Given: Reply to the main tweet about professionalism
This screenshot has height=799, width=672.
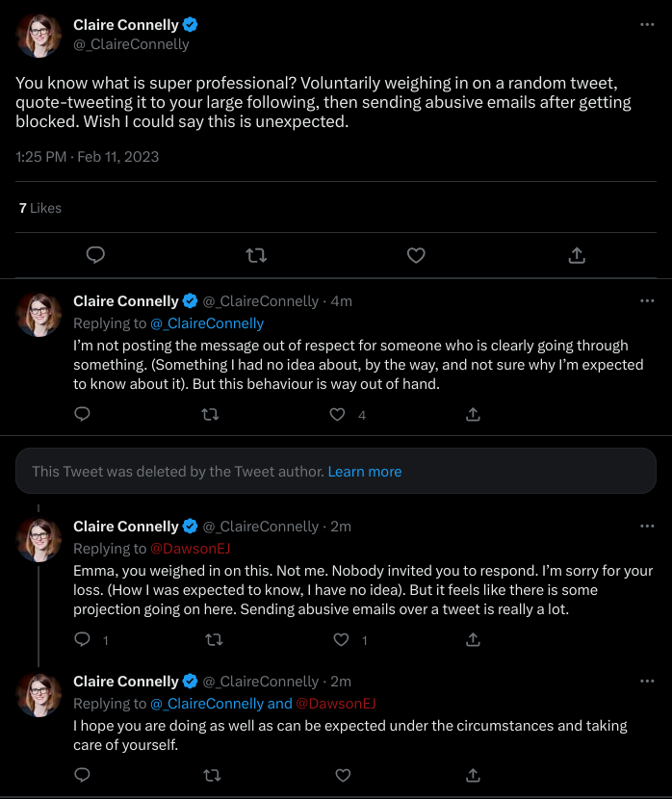Looking at the screenshot, I should point(95,255).
